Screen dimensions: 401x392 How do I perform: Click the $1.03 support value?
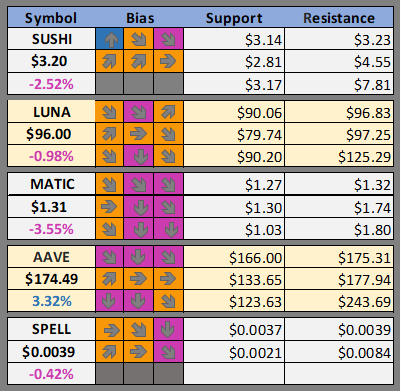(x=263, y=230)
